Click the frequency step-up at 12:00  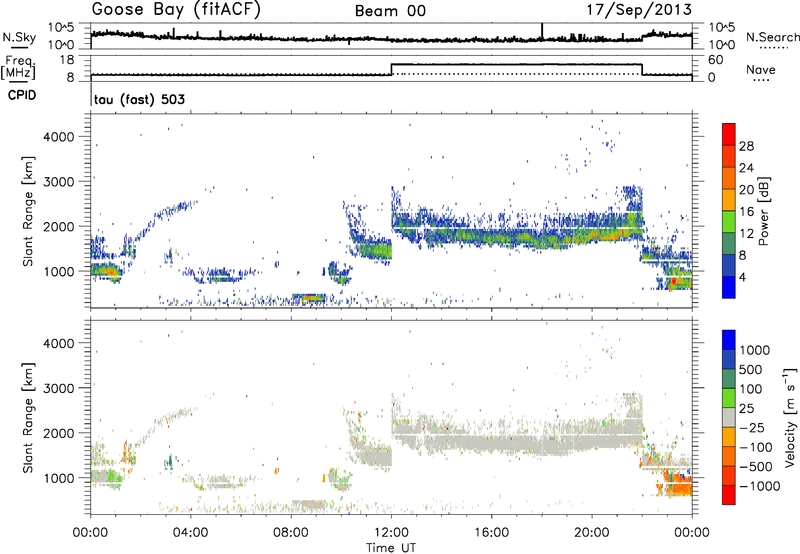[x=391, y=69]
